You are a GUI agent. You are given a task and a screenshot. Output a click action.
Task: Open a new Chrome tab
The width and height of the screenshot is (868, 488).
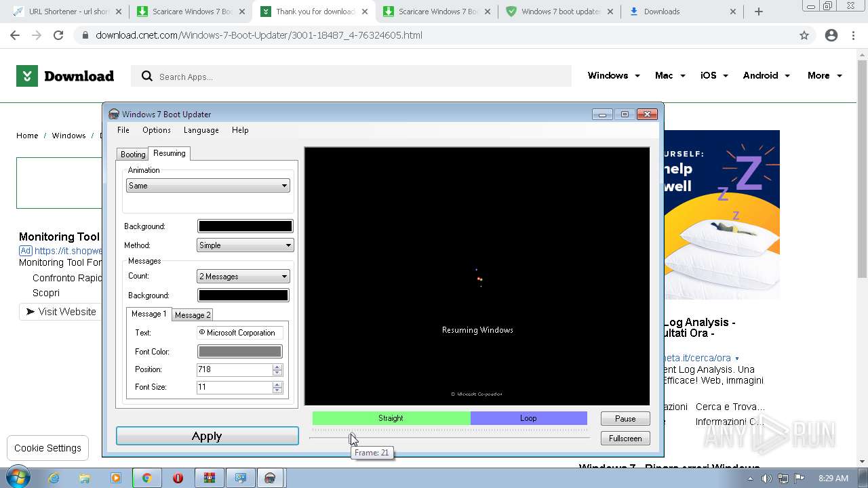pyautogui.click(x=759, y=12)
